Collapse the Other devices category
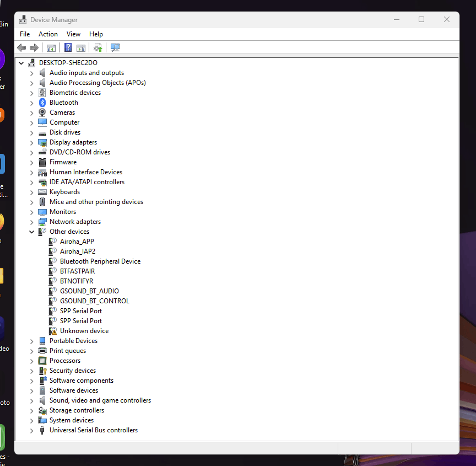The image size is (476, 466). point(31,231)
